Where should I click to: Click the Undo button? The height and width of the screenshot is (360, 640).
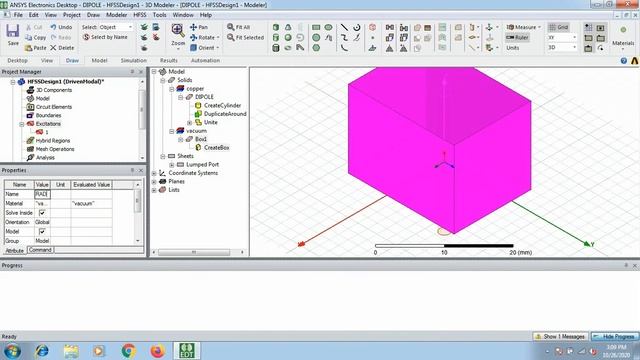pos(61,27)
